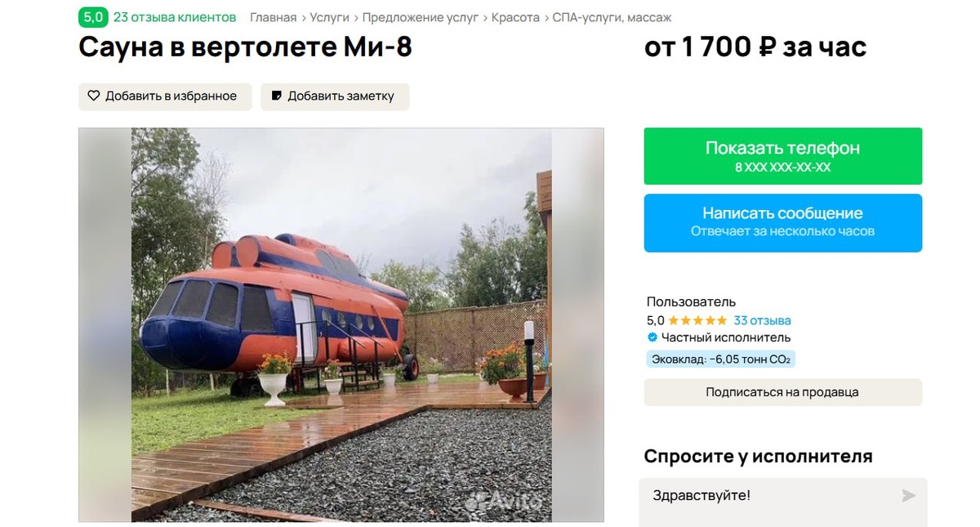
Task: Go to the Услуги breadcrumb
Action: pos(330,17)
